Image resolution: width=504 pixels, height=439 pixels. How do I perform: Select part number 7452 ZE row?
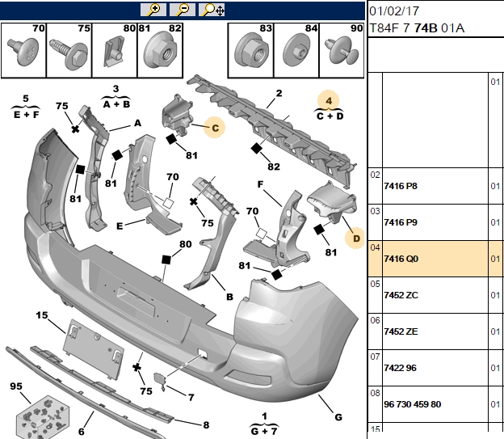[x=435, y=331]
